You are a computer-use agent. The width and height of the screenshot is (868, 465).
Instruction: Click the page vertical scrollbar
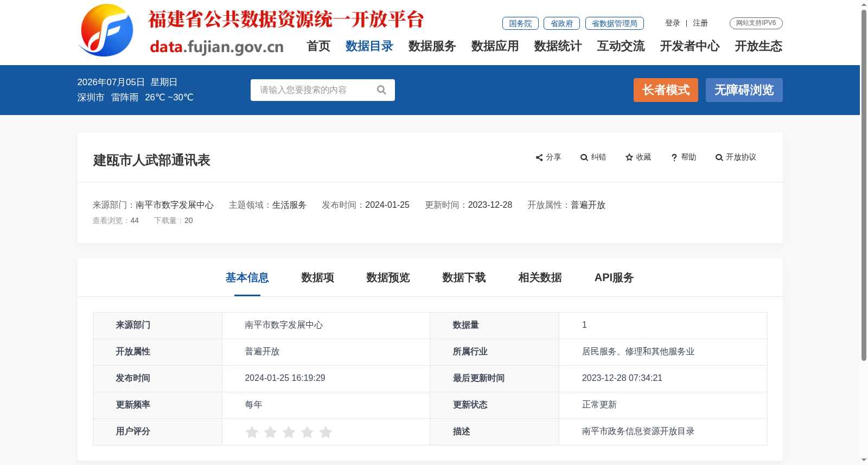pyautogui.click(x=864, y=184)
